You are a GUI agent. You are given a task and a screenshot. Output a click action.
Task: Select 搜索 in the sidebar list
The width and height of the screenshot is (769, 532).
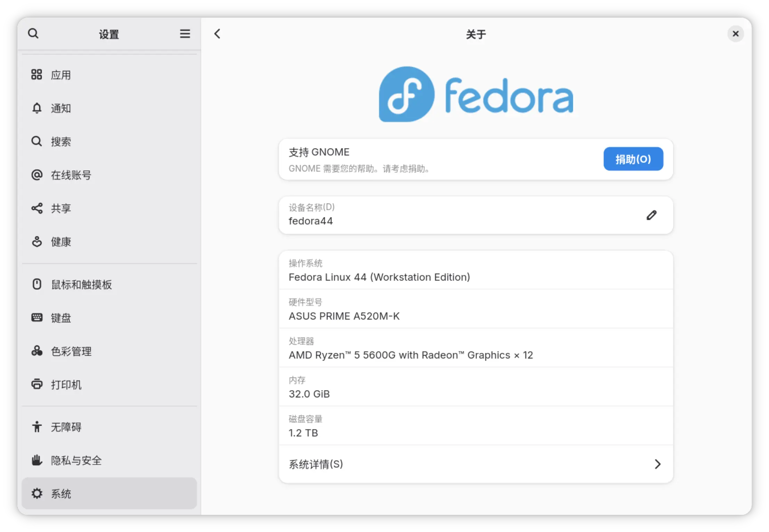(x=109, y=141)
